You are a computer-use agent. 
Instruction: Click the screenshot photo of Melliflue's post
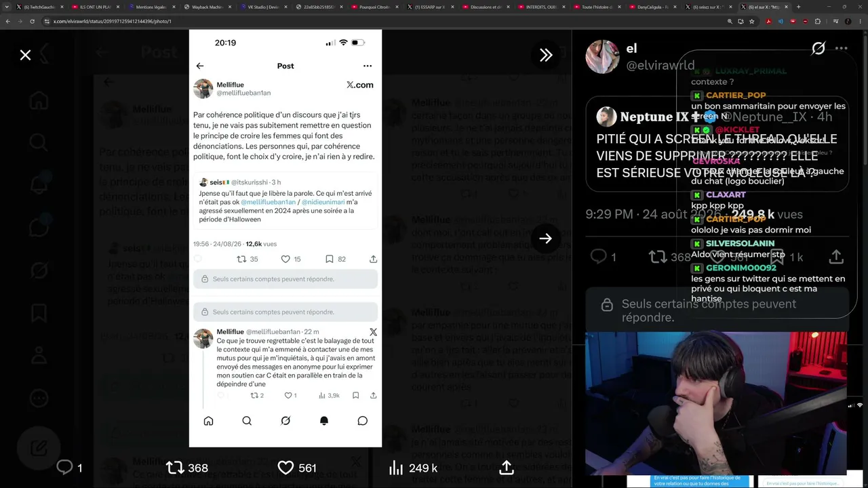point(285,239)
